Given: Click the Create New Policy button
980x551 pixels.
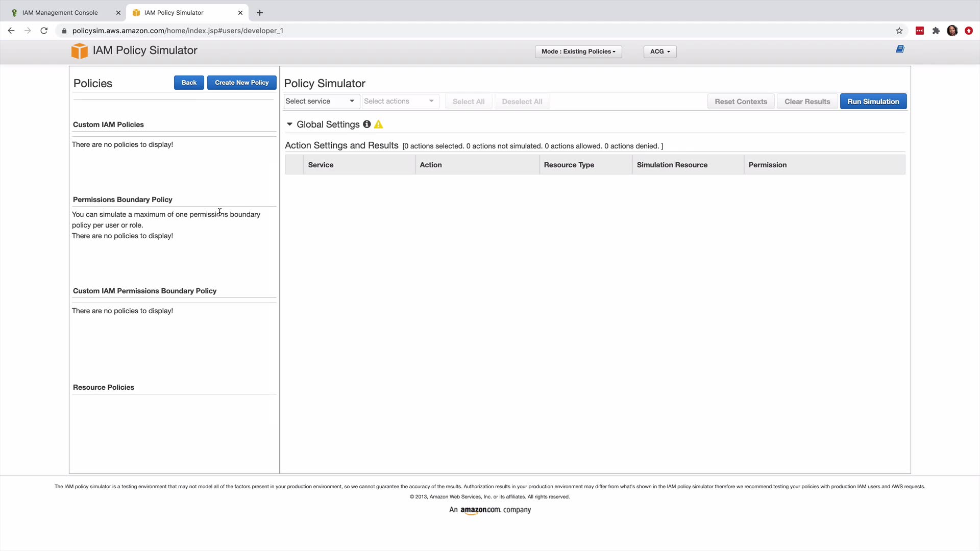Looking at the screenshot, I should point(241,83).
